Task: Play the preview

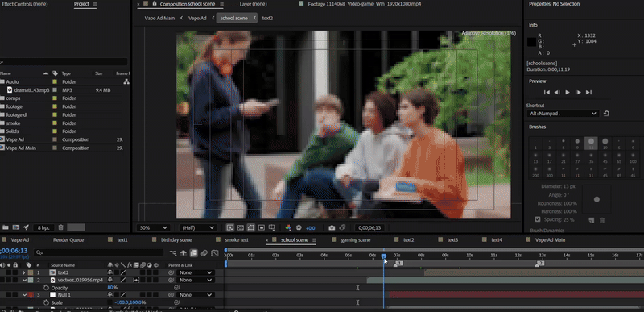Action: point(568,93)
